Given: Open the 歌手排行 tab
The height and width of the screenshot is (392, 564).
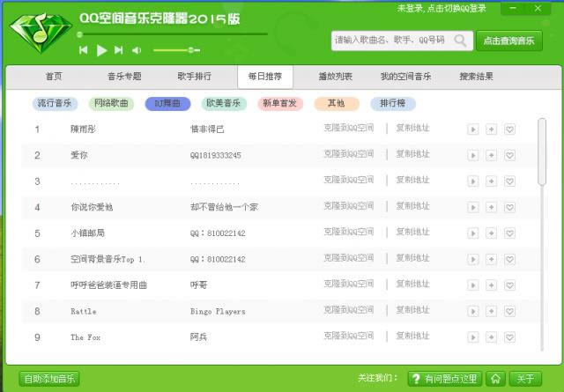Looking at the screenshot, I should (194, 77).
